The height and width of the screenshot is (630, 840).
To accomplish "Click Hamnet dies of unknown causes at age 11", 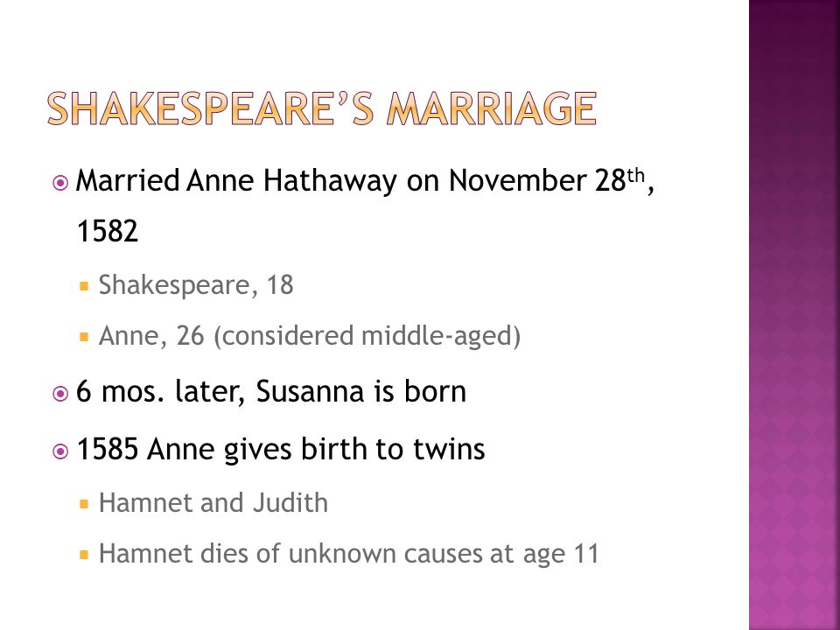I will pyautogui.click(x=349, y=553).
